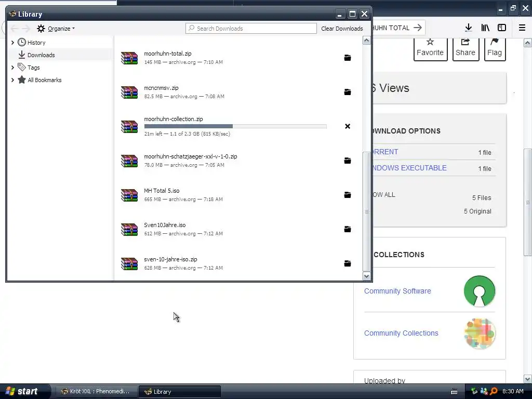This screenshot has height=399, width=532.
Task: Select History in Library sidebar
Action: pyautogui.click(x=36, y=43)
